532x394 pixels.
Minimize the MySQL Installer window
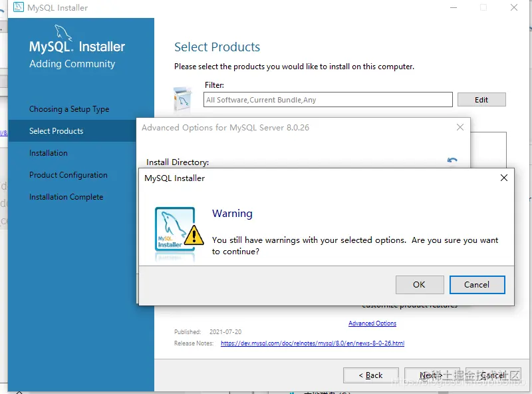(454, 7)
